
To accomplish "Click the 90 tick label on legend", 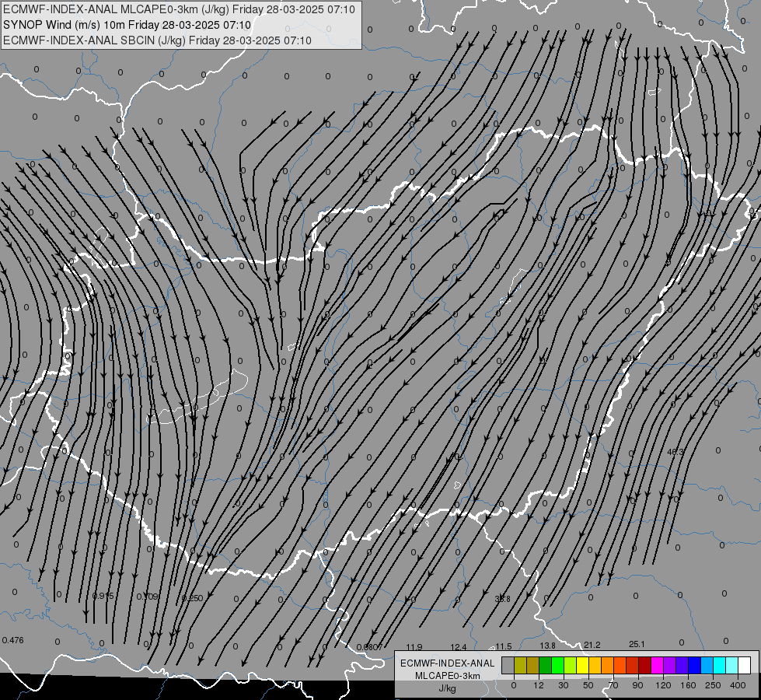I will 637,685.
